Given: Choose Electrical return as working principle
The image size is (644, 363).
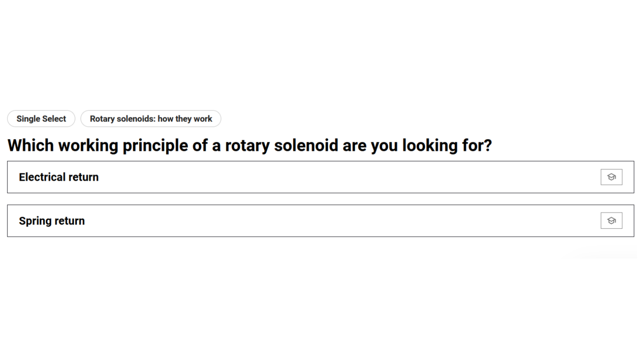Looking at the screenshot, I should click(300, 177).
